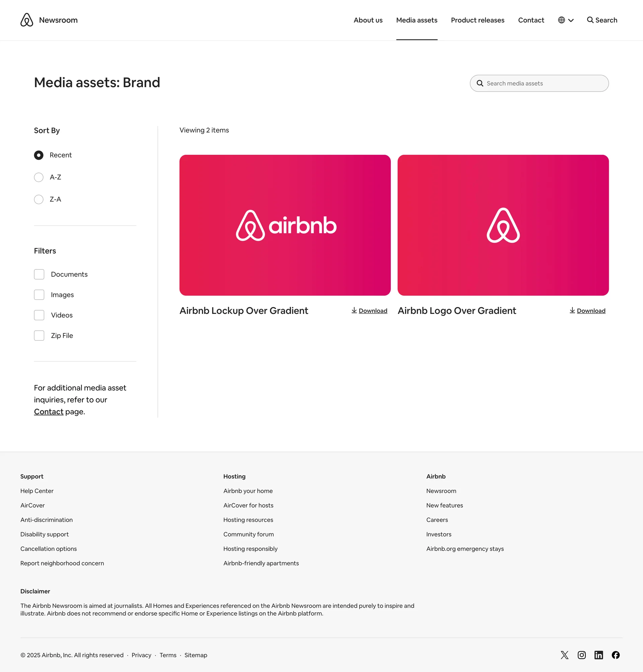Open the Instagram footer icon

click(x=581, y=655)
